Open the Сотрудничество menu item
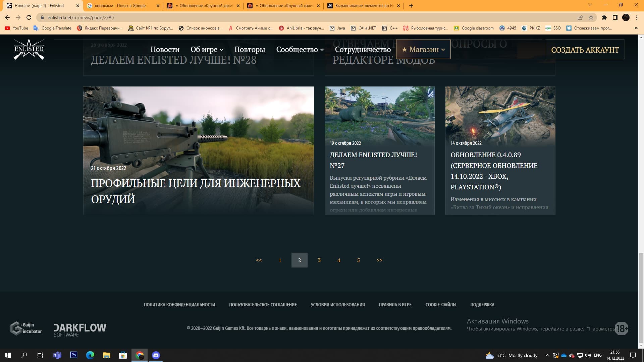 [x=363, y=49]
